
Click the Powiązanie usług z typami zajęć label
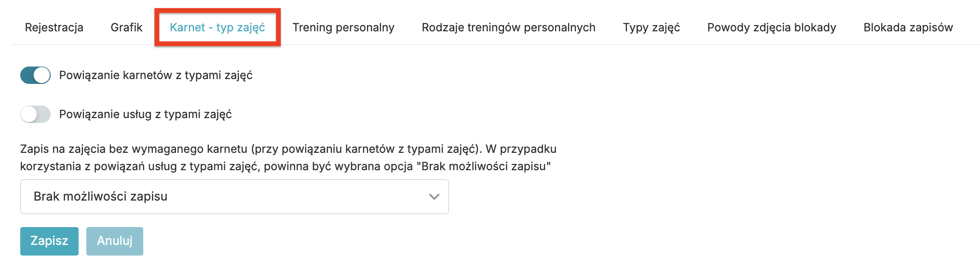coord(145,114)
